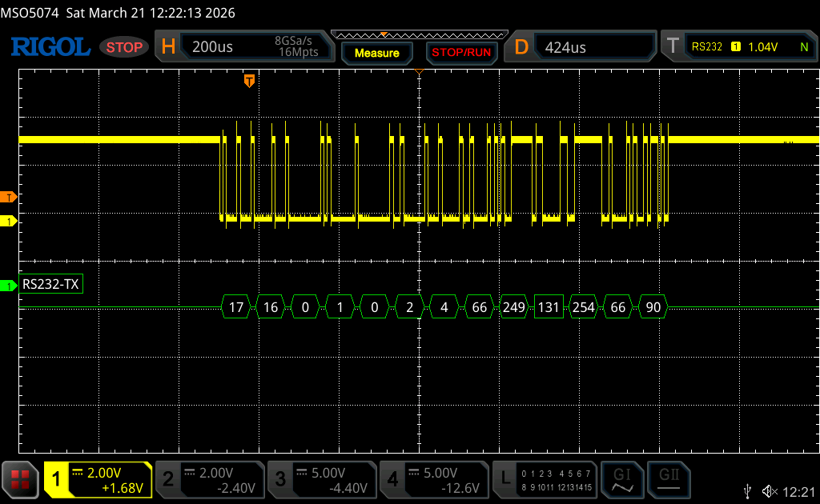The height and width of the screenshot is (504, 820).
Task: Select the decoded byte value 249
Action: point(513,306)
